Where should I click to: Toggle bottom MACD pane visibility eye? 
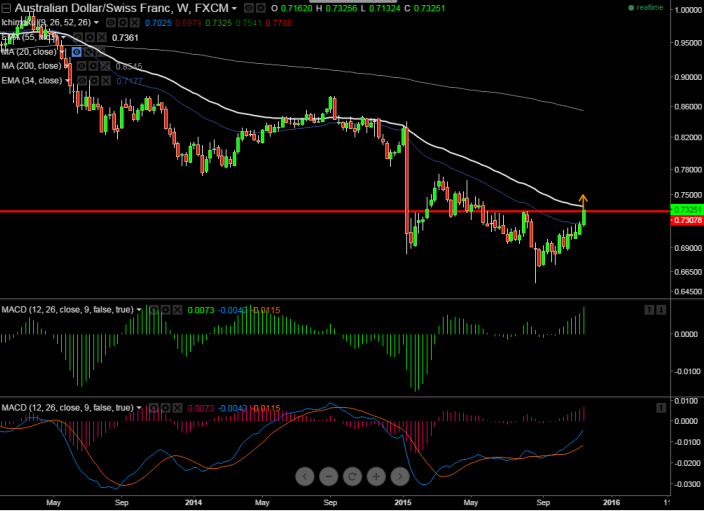[x=154, y=408]
